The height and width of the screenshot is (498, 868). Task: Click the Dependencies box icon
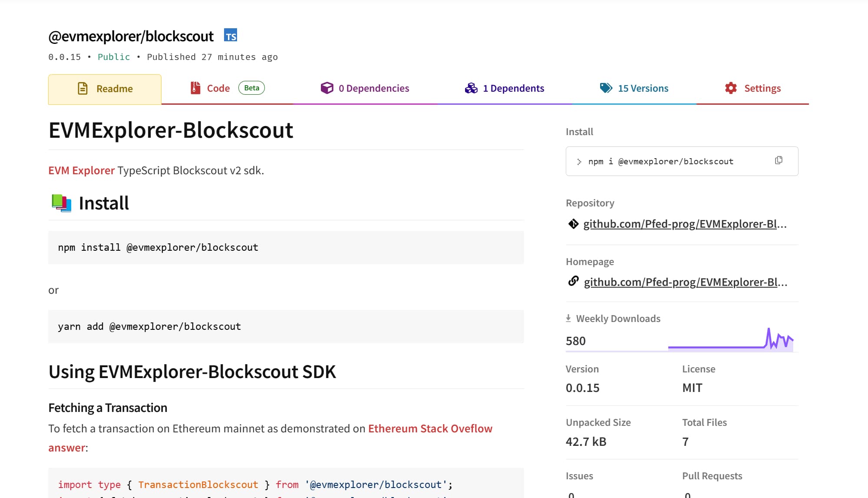click(x=327, y=88)
